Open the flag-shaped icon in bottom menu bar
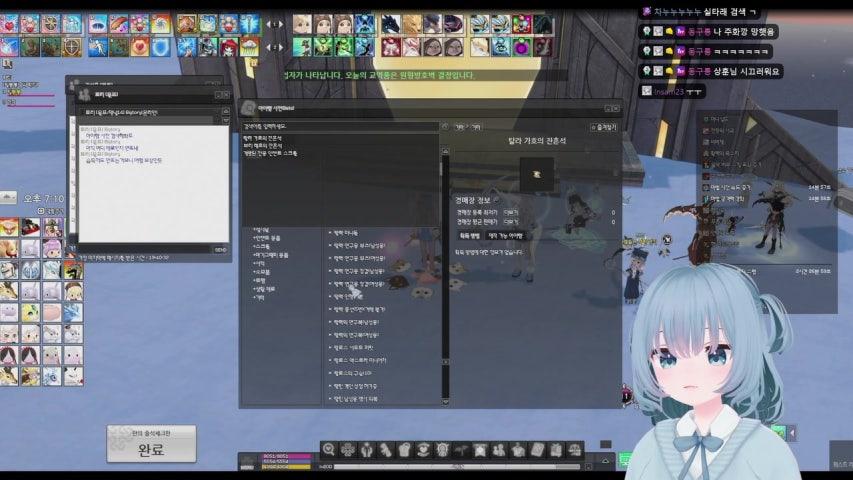Viewport: 853px width, 480px height. (x=461, y=450)
